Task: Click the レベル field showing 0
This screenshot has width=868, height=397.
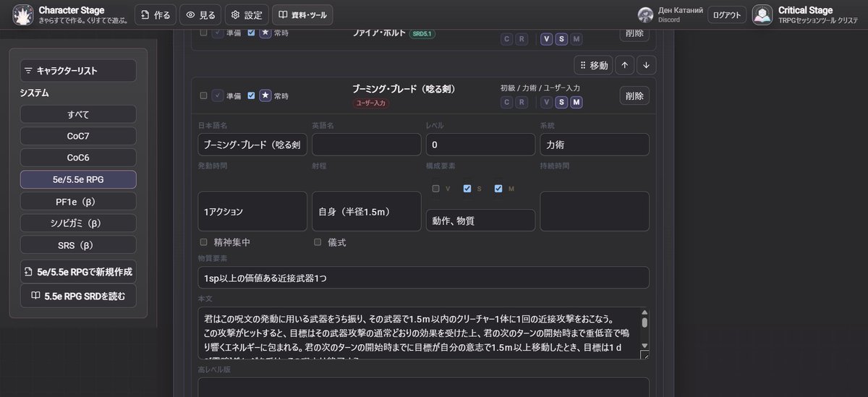Action: click(x=480, y=145)
